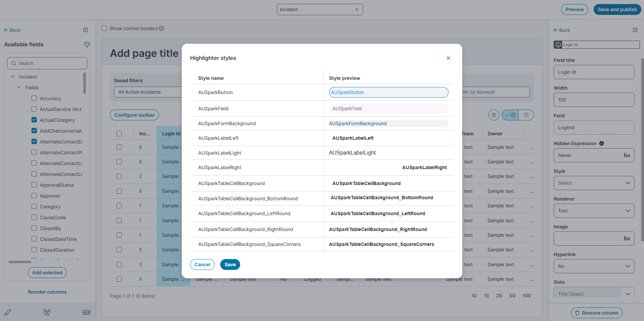Click the Remove column button

[x=597, y=313]
